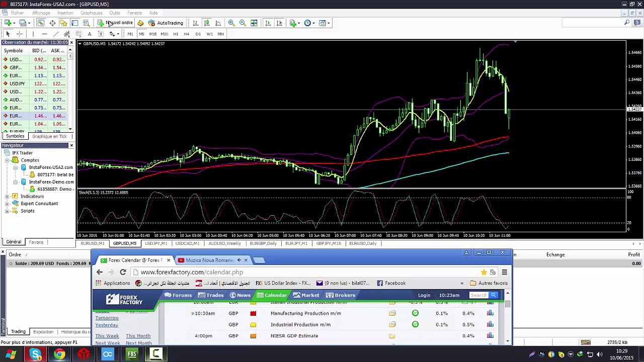Viewport: 644px width, 362px height.
Task: Open the profiles dropdown
Action: pos(25,23)
